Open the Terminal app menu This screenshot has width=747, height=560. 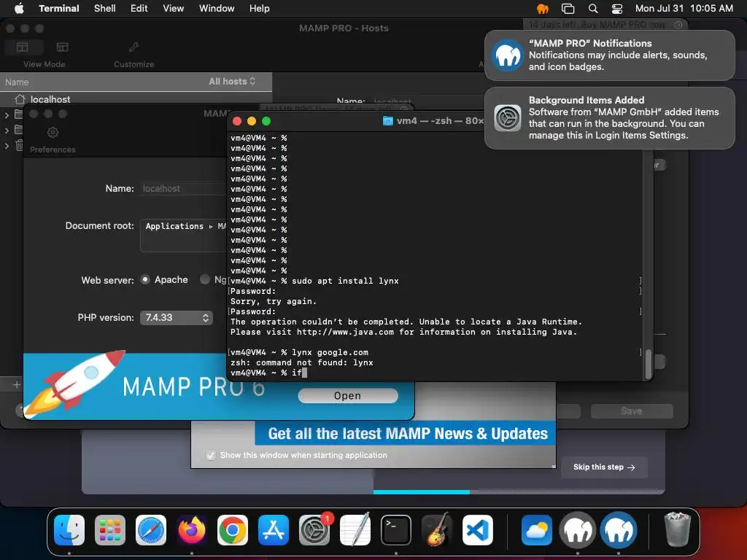58,9
